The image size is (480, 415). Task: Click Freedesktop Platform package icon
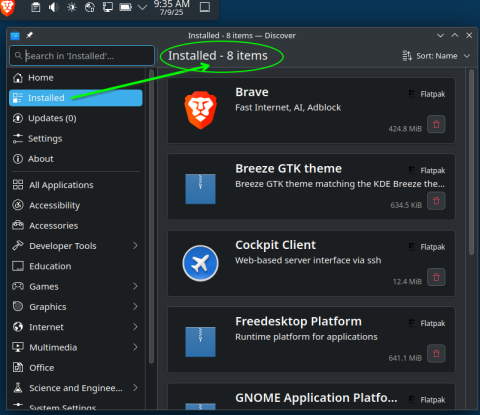[200, 342]
